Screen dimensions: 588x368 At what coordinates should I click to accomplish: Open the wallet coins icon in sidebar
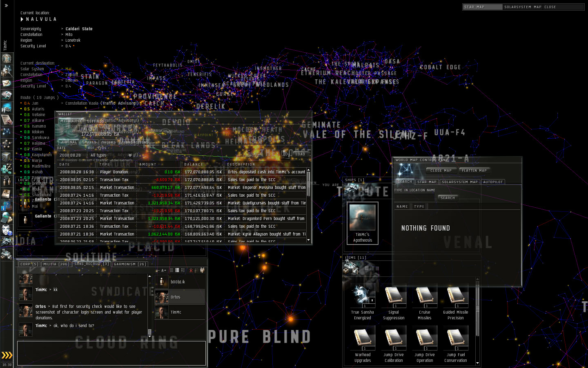pyautogui.click(x=7, y=168)
